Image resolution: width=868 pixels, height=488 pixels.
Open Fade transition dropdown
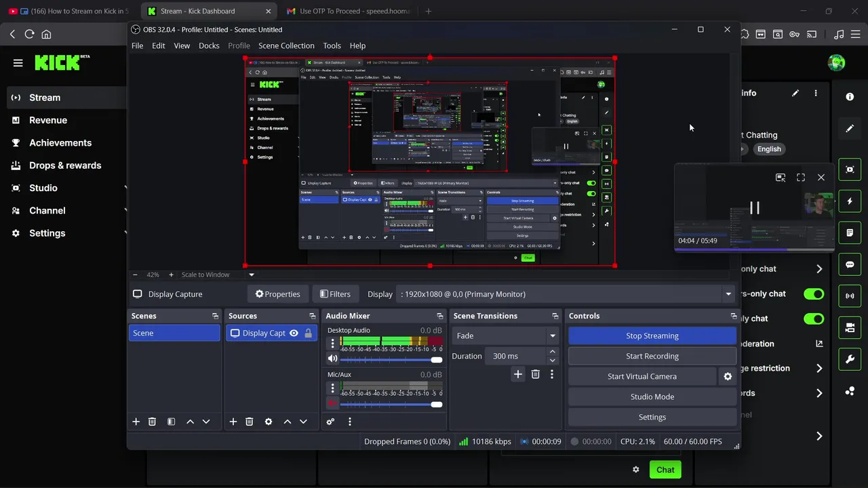click(506, 335)
